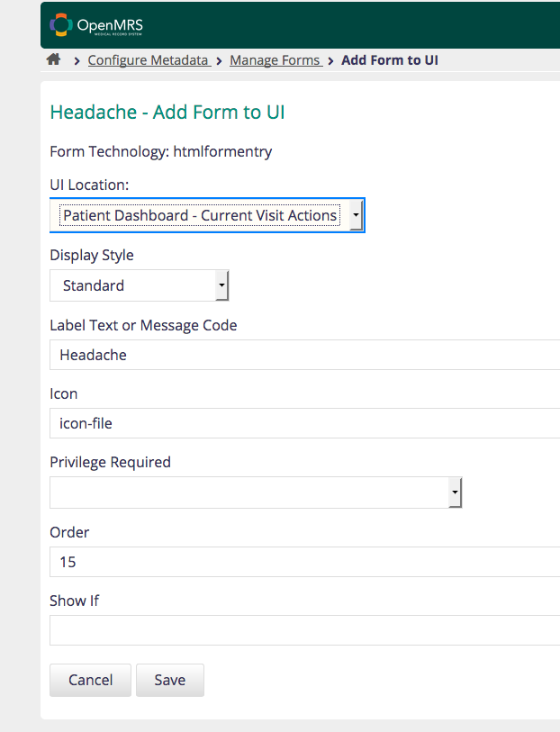Open the Privilege Required dropdown

point(256,493)
